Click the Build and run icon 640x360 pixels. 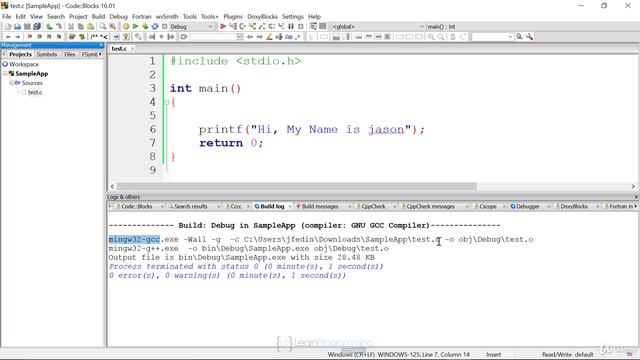click(x=145, y=27)
